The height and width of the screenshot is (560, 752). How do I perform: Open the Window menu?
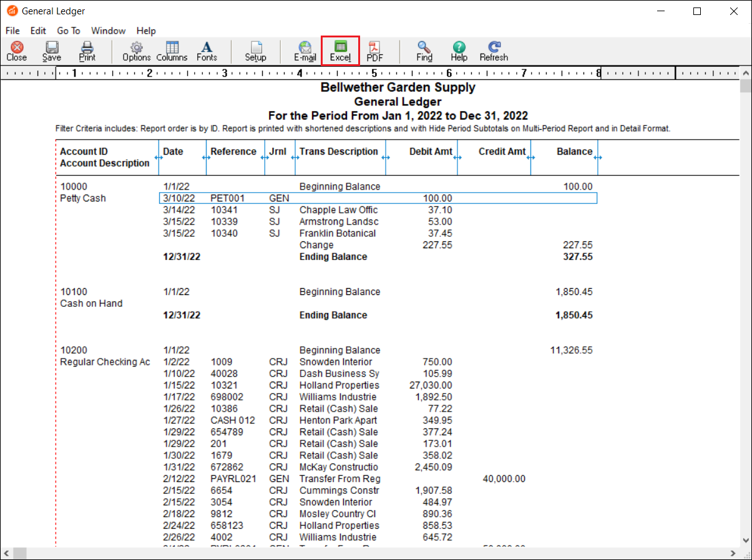click(108, 31)
